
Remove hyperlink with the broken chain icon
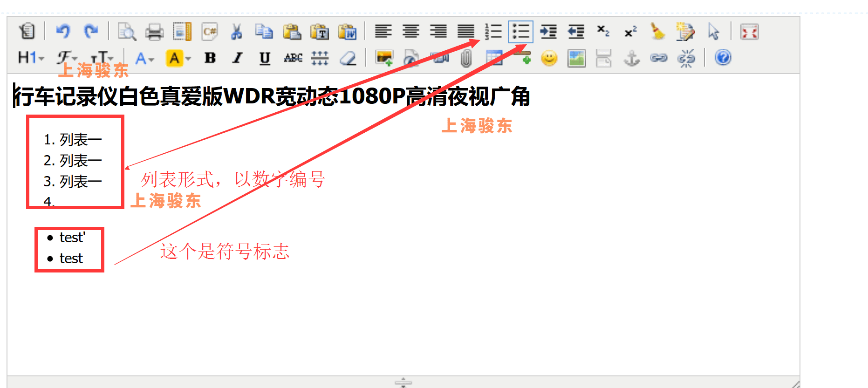(x=686, y=58)
